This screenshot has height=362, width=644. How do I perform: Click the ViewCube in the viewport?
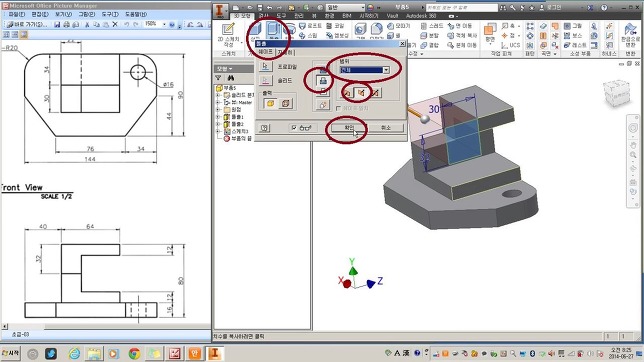tap(616, 93)
